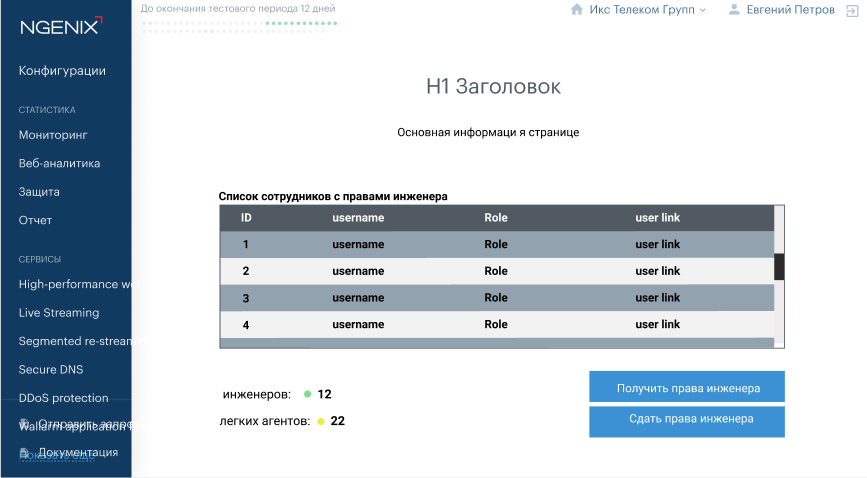The width and height of the screenshot is (867, 478).
Task: Click ID cell 3 in the table
Action: point(246,298)
